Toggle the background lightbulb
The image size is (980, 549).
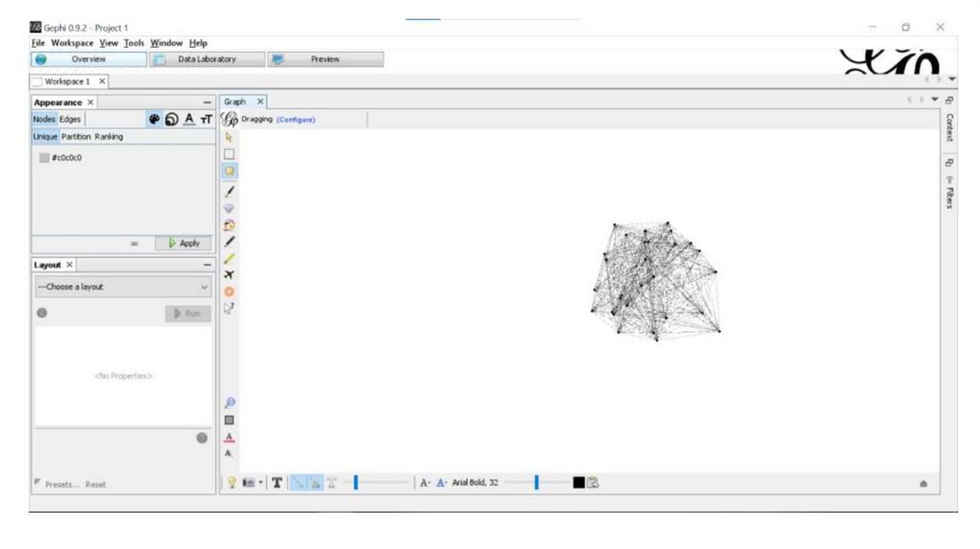[232, 482]
